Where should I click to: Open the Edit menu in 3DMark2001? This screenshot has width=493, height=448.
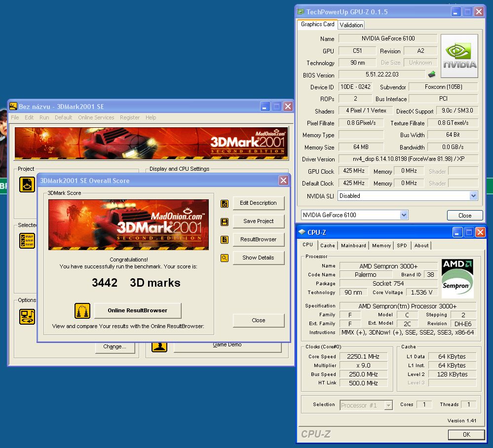29,117
